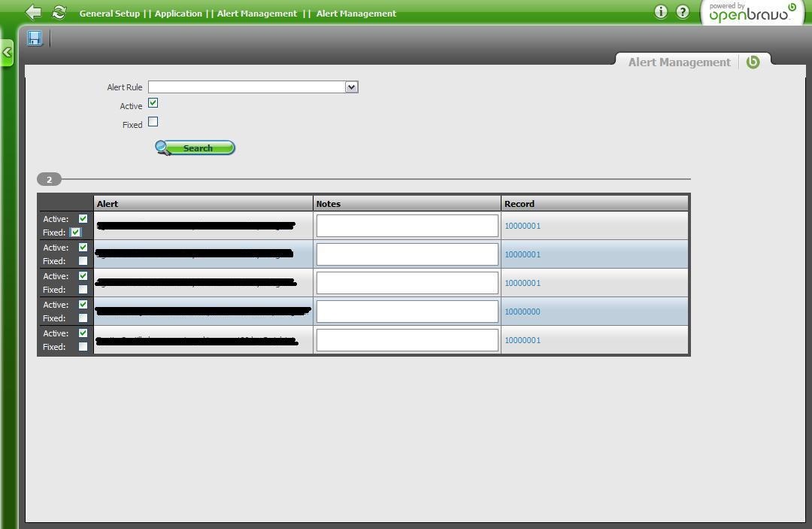This screenshot has width=812, height=529.
Task: Click the refresh icon in header
Action: coord(59,12)
